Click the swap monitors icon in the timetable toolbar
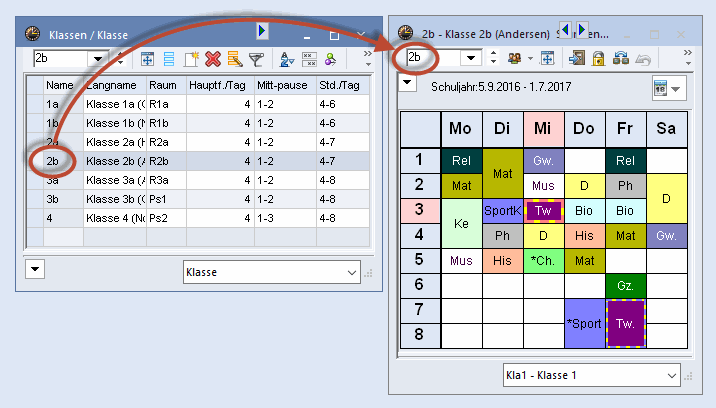Screen dimensions: 716x408 [x=621, y=58]
